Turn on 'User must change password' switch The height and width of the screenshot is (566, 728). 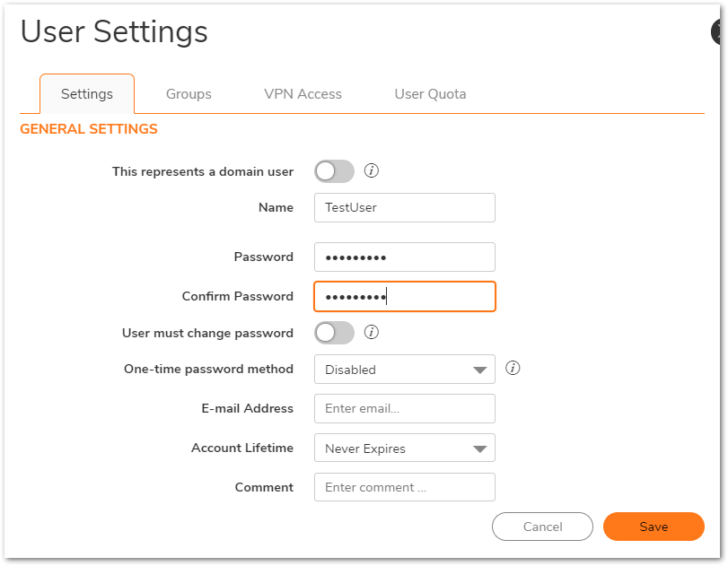pyautogui.click(x=334, y=333)
